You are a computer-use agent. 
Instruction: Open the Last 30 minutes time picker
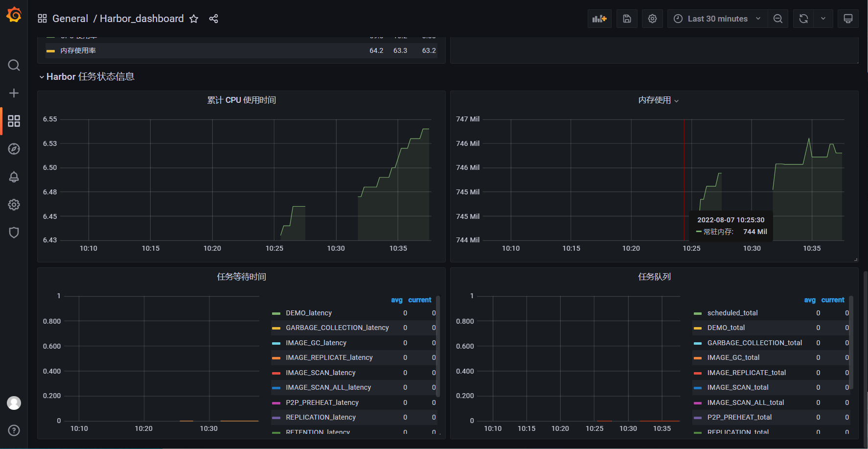pyautogui.click(x=717, y=19)
